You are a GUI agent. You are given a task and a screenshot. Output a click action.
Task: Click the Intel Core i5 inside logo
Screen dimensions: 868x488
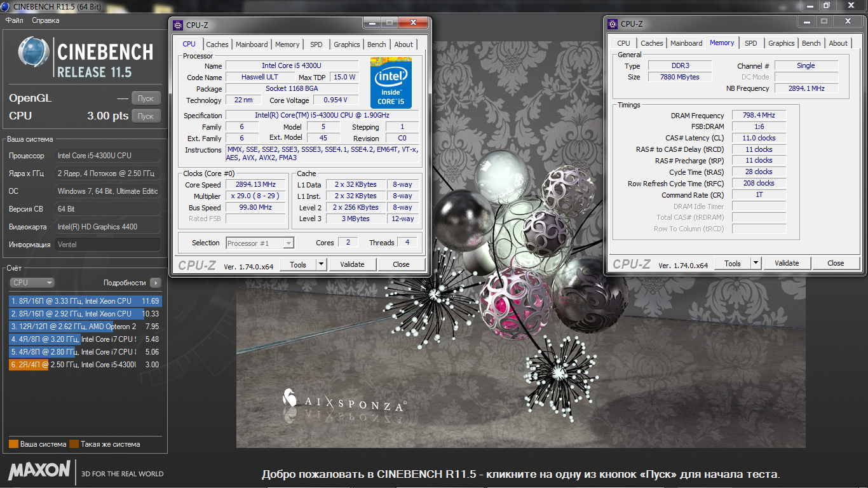click(x=391, y=83)
